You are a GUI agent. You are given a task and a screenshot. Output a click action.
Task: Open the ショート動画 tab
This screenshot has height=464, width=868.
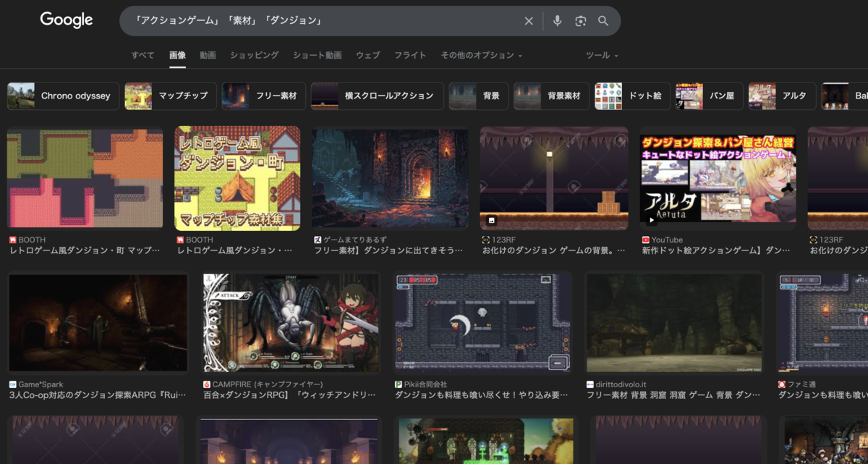click(x=317, y=55)
